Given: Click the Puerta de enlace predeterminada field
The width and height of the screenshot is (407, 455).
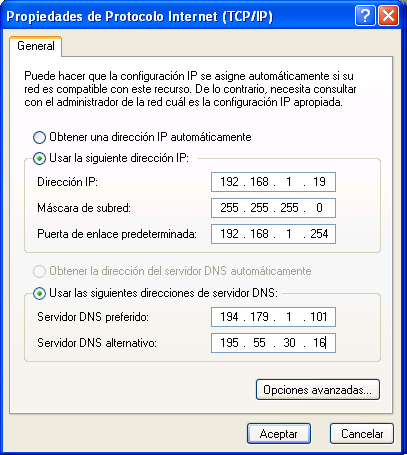Looking at the screenshot, I should tap(273, 234).
